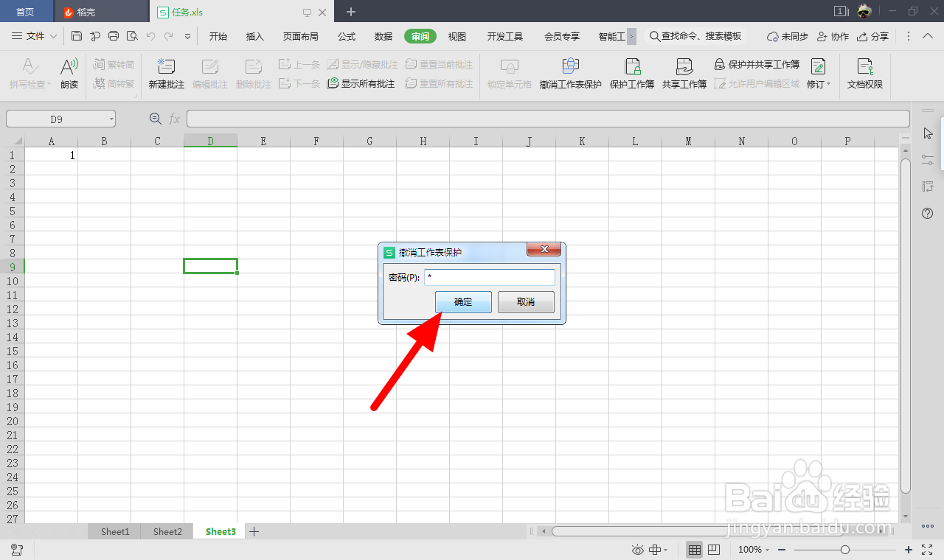Expand quick access toolbar customize dropdown
The height and width of the screenshot is (560, 944).
(x=187, y=36)
